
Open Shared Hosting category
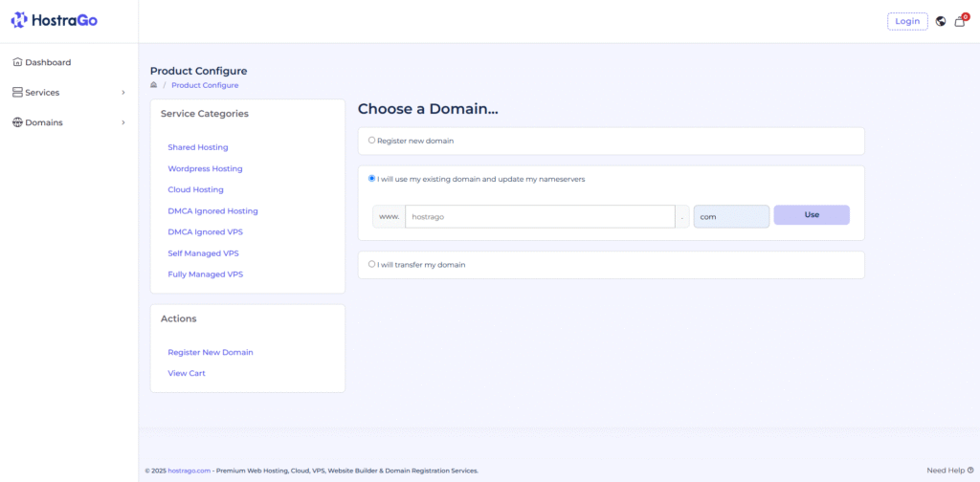(198, 147)
